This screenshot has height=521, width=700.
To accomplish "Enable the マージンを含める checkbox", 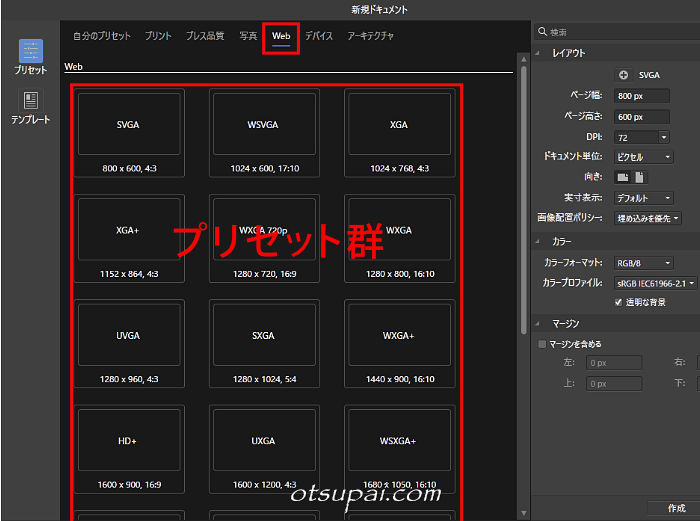I will (543, 344).
